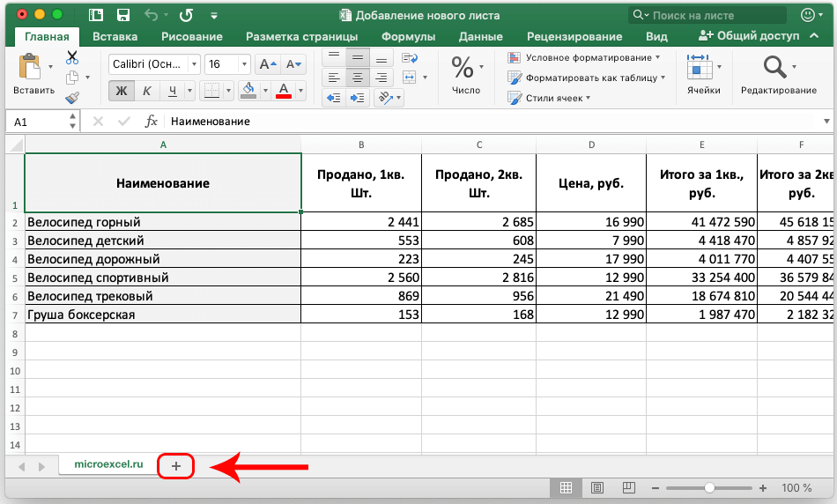The height and width of the screenshot is (504, 837).
Task: Switch to Page Layout view icon
Action: click(x=596, y=487)
